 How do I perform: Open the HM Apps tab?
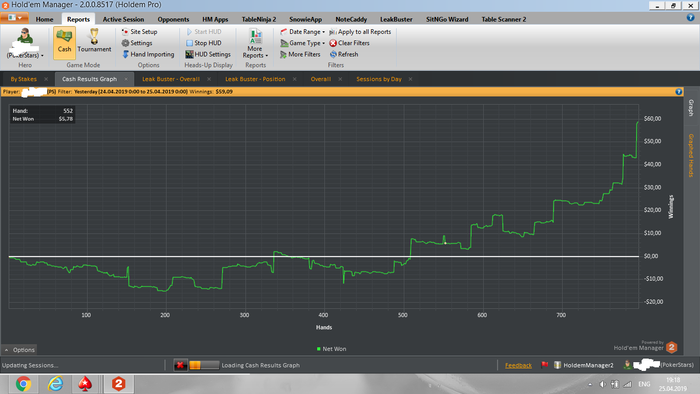click(215, 19)
